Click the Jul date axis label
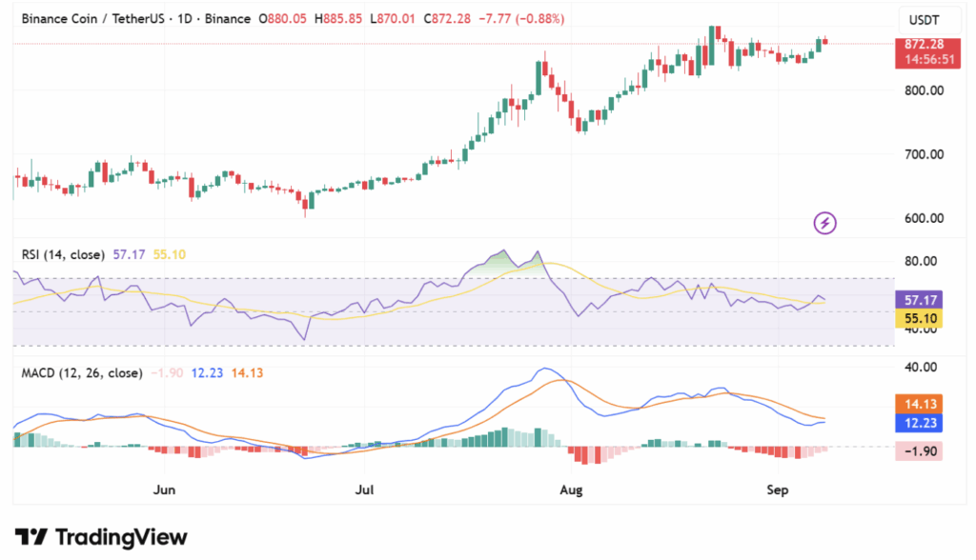 point(364,490)
